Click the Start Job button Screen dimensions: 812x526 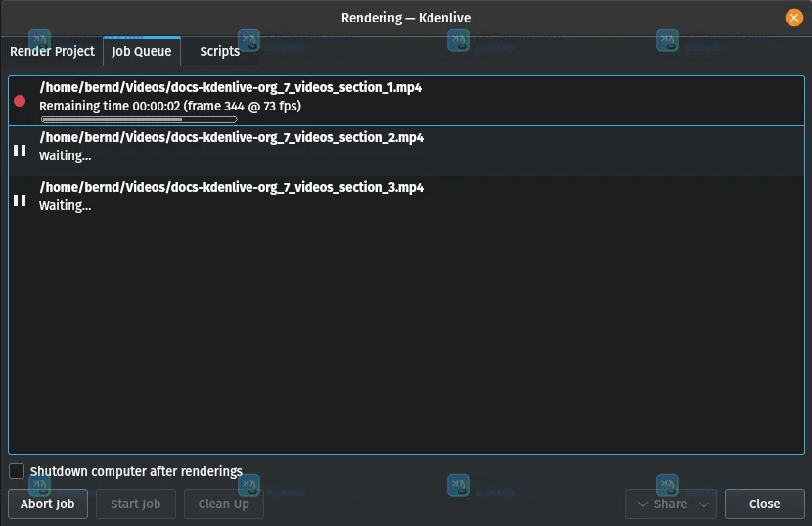[136, 504]
